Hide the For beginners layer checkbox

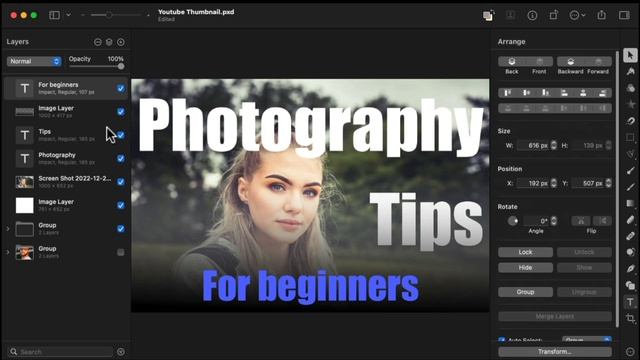click(121, 88)
